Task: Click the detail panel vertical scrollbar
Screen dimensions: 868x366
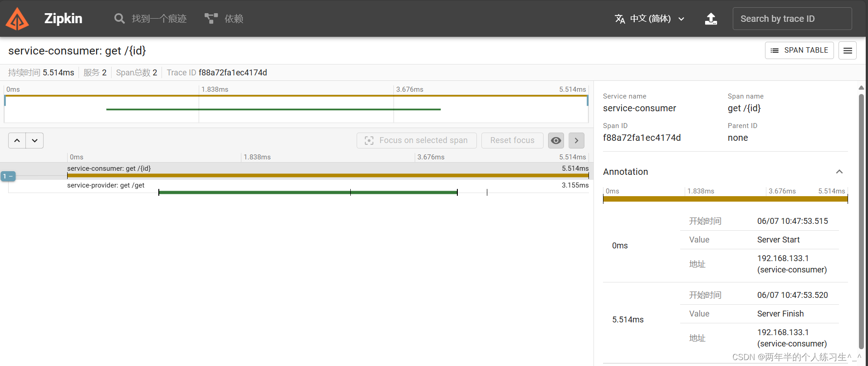Action: pos(861,222)
